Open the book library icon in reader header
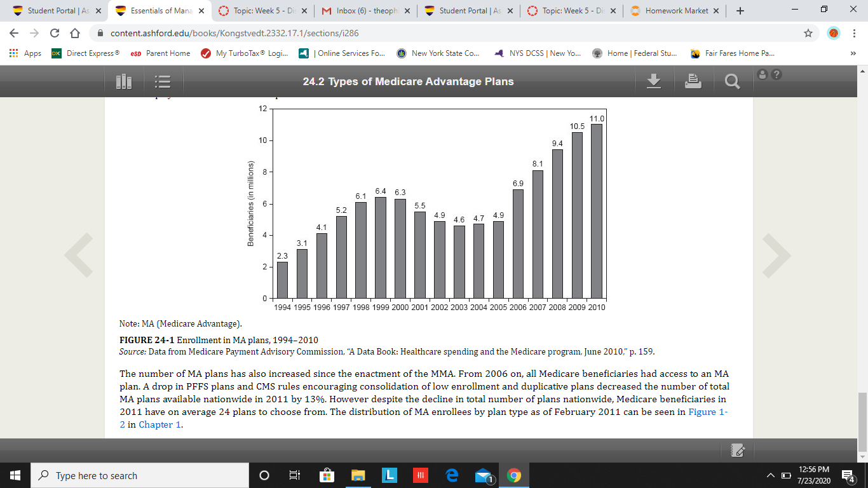The height and width of the screenshot is (488, 868). click(x=124, y=81)
